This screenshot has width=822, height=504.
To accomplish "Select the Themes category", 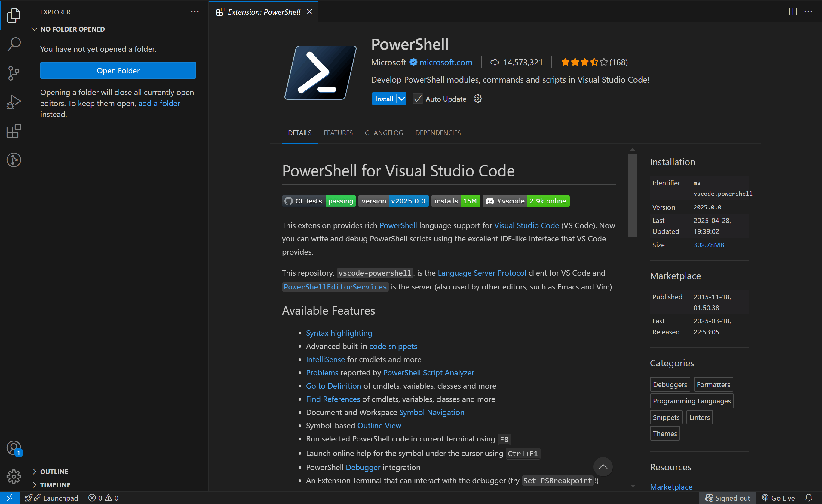I will tap(664, 433).
